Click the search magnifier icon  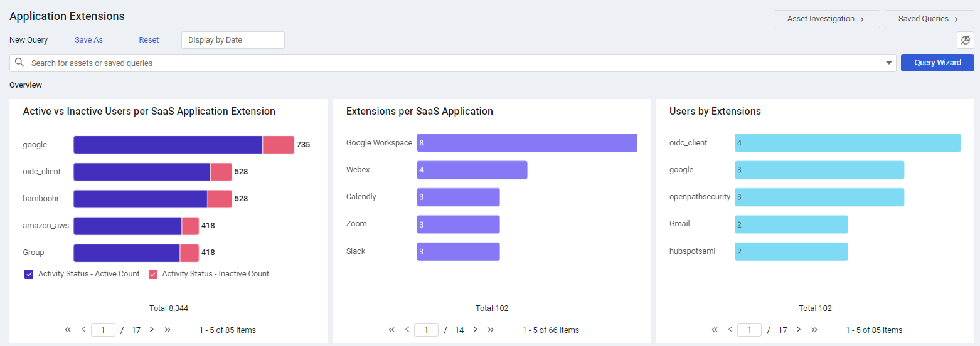coord(19,63)
